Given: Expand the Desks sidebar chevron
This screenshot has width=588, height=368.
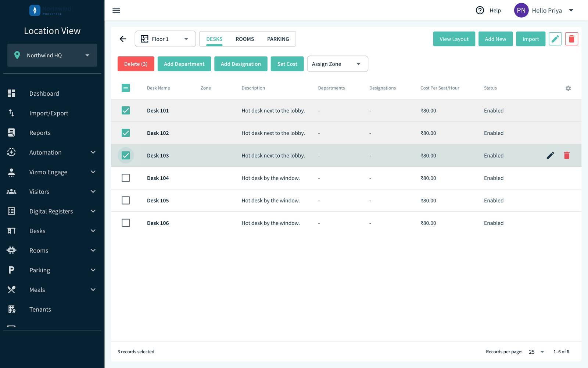Looking at the screenshot, I should [x=93, y=231].
